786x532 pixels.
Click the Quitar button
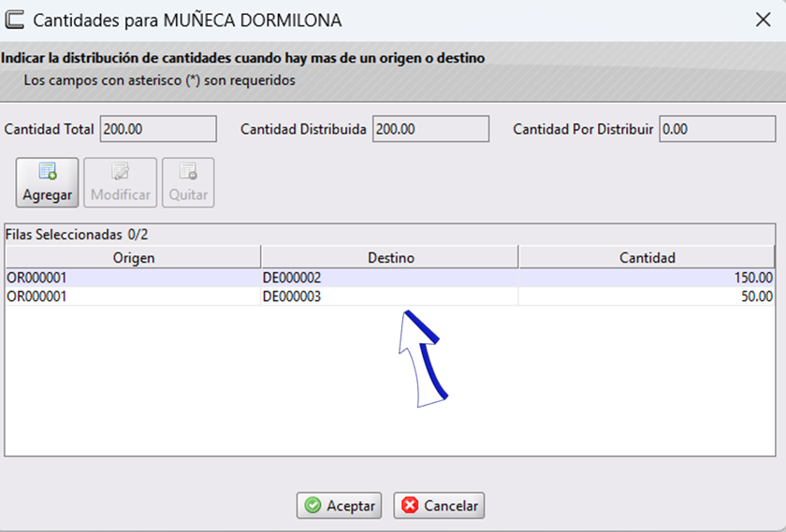pyautogui.click(x=188, y=182)
